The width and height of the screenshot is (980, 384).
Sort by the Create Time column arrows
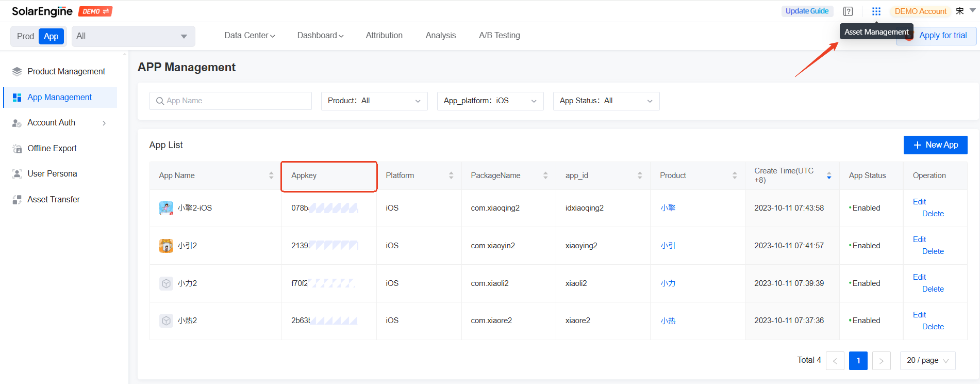(829, 175)
